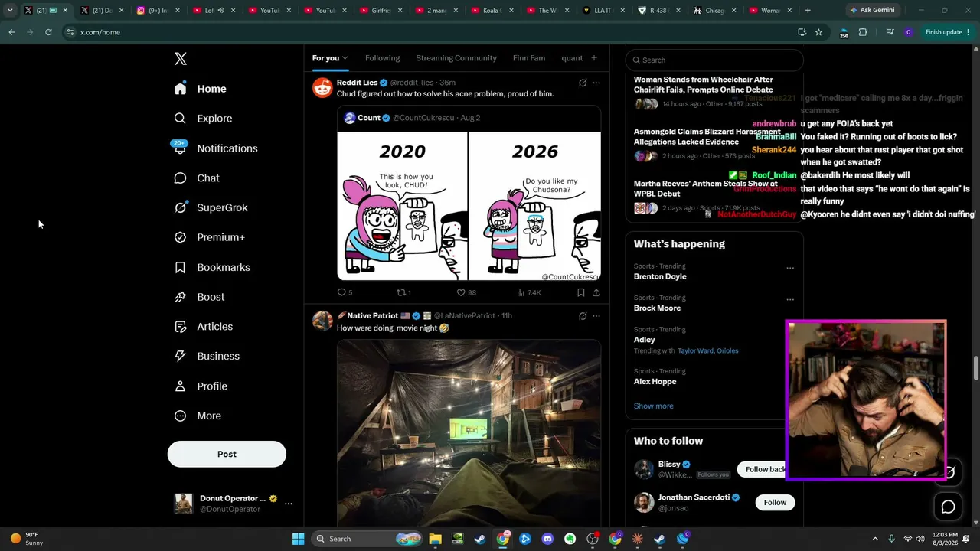Switch to the Finn Fam tab
The height and width of the screenshot is (551, 980).
tap(529, 58)
